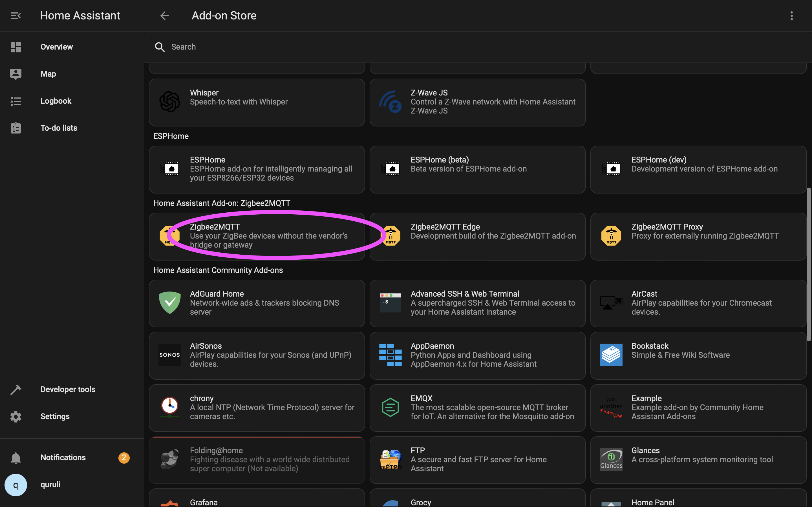Select the EMQX add-on card
The height and width of the screenshot is (507, 812).
point(477,407)
